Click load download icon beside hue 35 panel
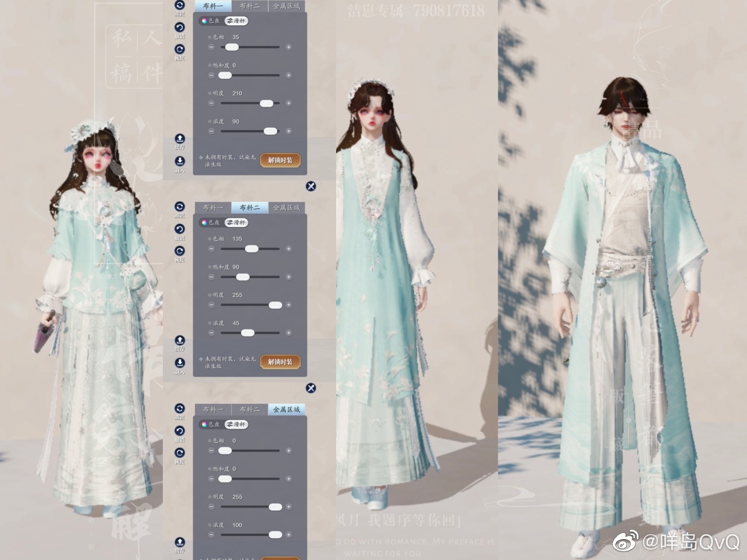The height and width of the screenshot is (560, 747). (x=180, y=161)
